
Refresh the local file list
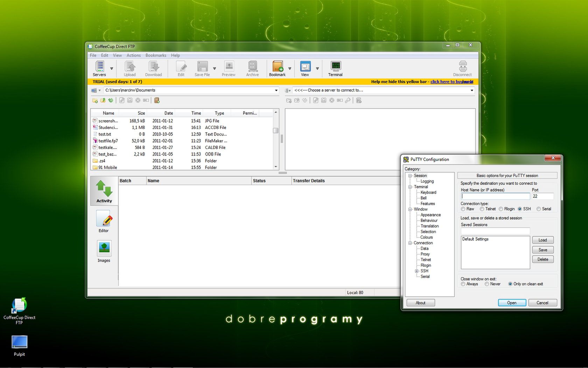111,101
